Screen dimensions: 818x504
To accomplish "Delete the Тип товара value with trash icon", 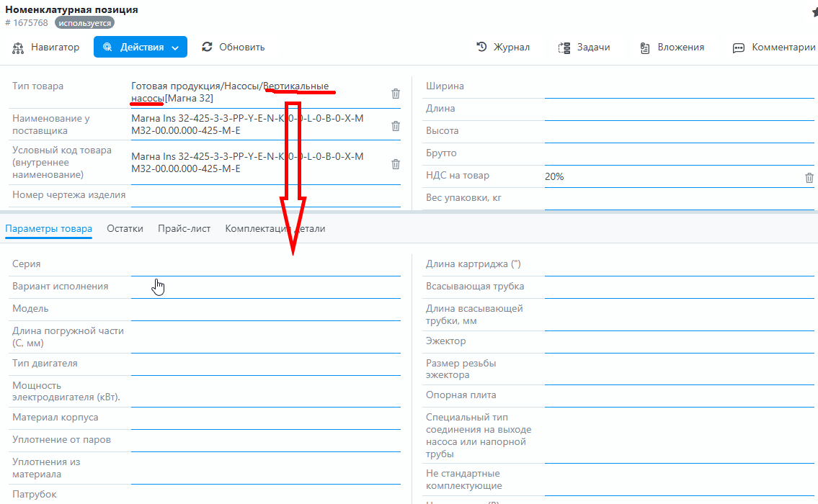I will [396, 94].
